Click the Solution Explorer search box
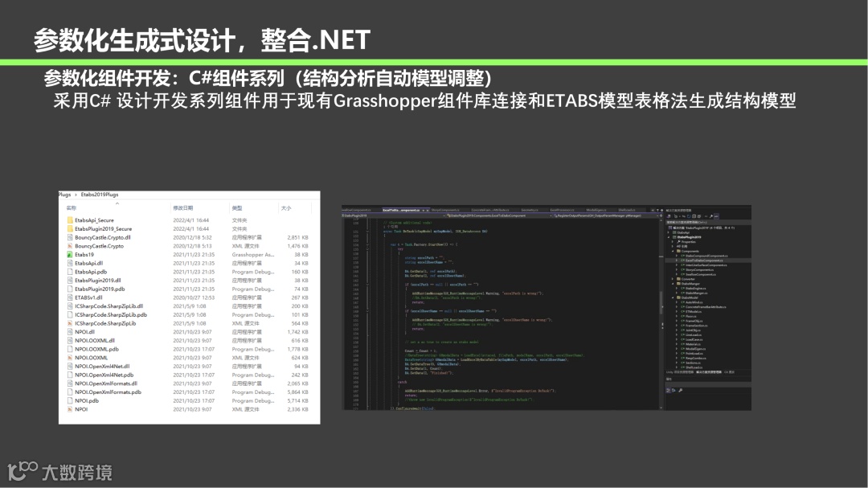 pyautogui.click(x=709, y=222)
